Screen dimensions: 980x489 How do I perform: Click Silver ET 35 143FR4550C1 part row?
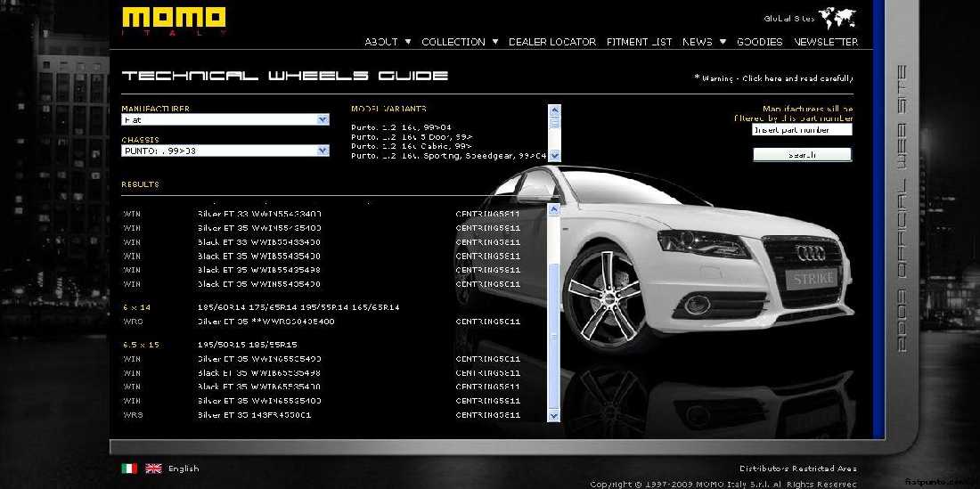coord(322,415)
